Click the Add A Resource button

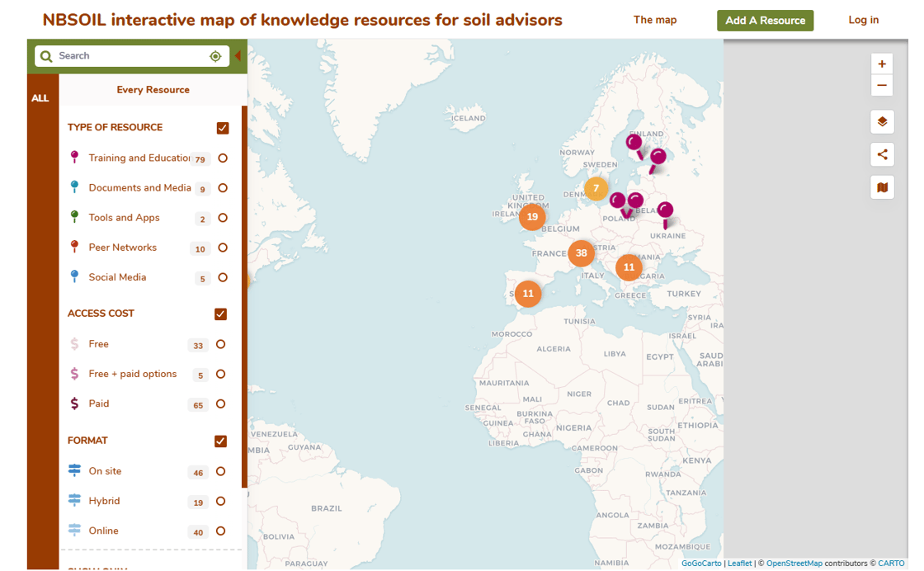pyautogui.click(x=765, y=21)
